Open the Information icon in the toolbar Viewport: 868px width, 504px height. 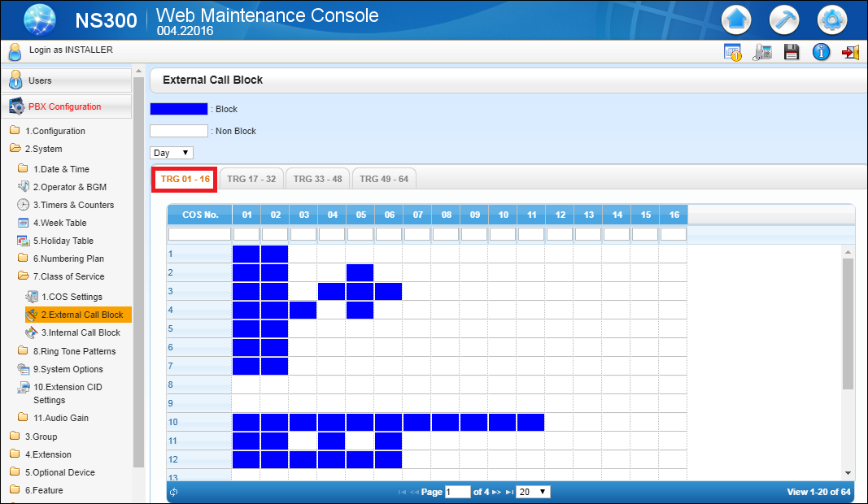pos(821,51)
